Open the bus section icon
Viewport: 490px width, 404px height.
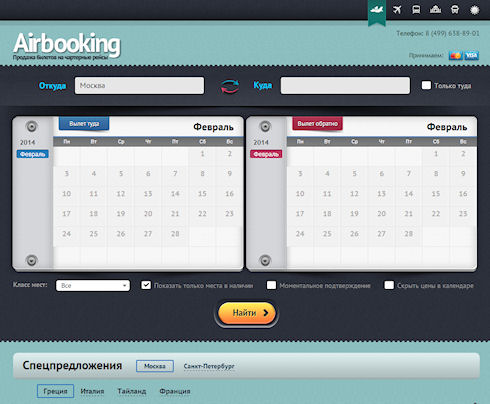point(416,10)
